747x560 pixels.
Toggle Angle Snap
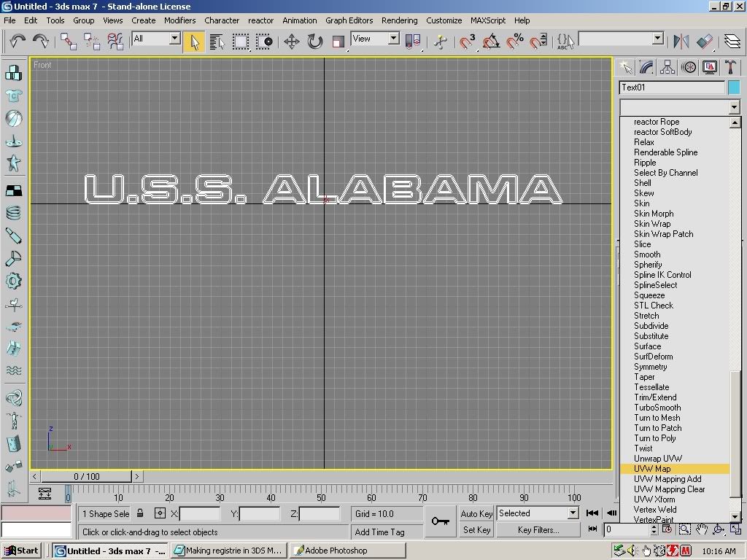pos(491,42)
